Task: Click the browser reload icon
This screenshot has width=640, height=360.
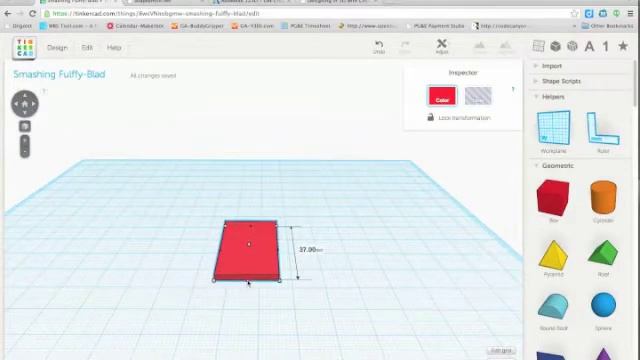Action: pos(33,13)
